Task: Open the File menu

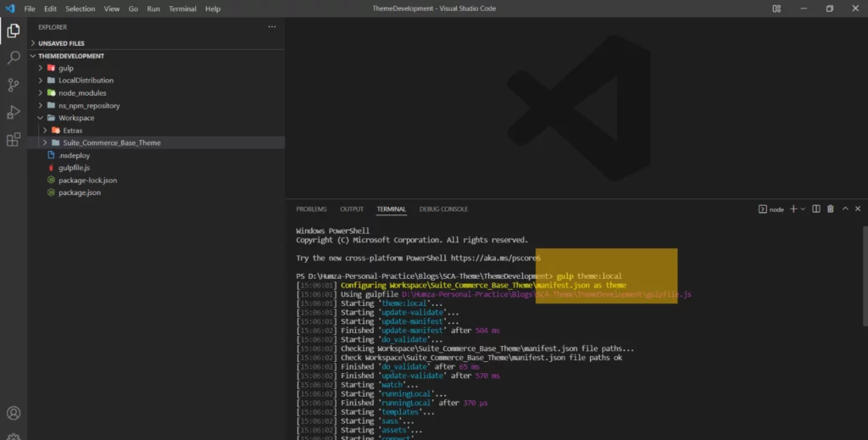Action: 30,8
